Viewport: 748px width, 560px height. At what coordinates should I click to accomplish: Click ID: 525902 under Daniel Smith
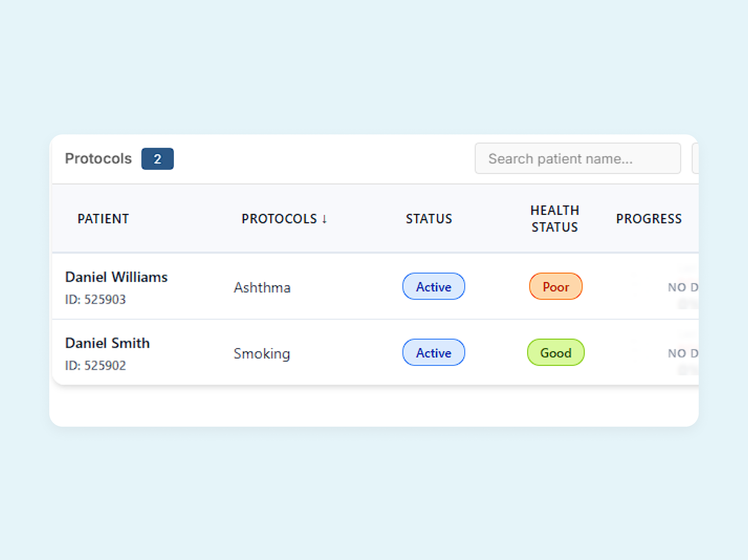(95, 366)
